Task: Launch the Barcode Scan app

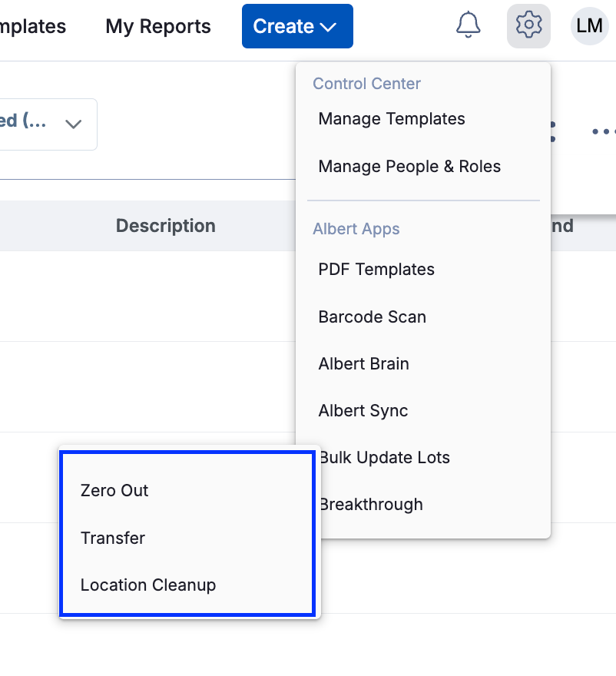Action: pyautogui.click(x=372, y=317)
